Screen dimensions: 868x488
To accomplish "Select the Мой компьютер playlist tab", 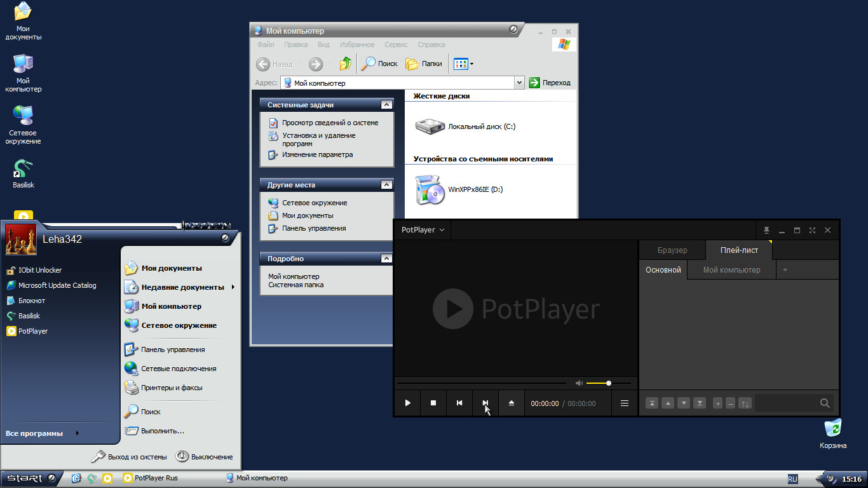I will tap(732, 270).
